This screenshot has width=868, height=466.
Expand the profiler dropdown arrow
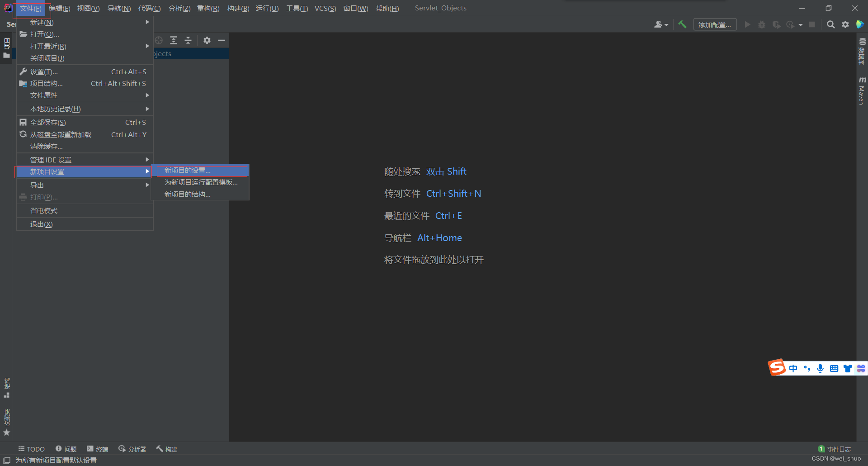click(801, 25)
